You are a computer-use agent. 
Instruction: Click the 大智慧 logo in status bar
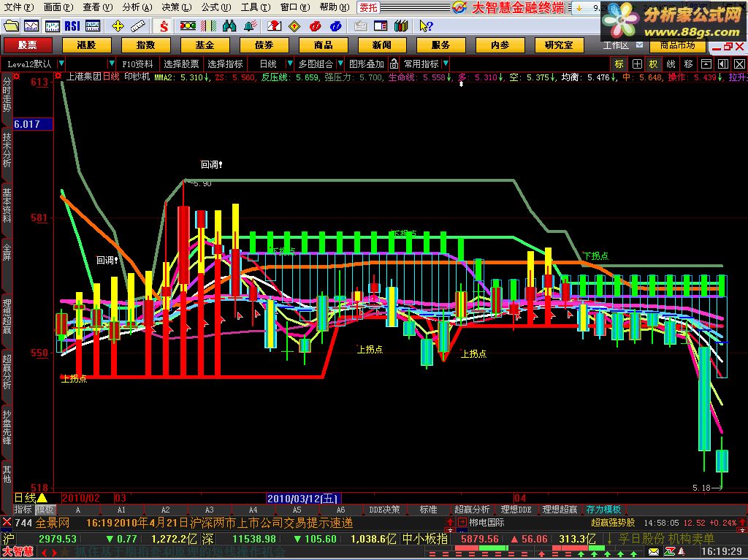pos(18,552)
